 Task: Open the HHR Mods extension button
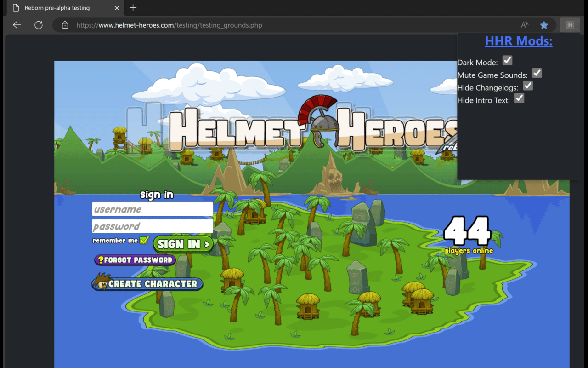click(x=570, y=25)
